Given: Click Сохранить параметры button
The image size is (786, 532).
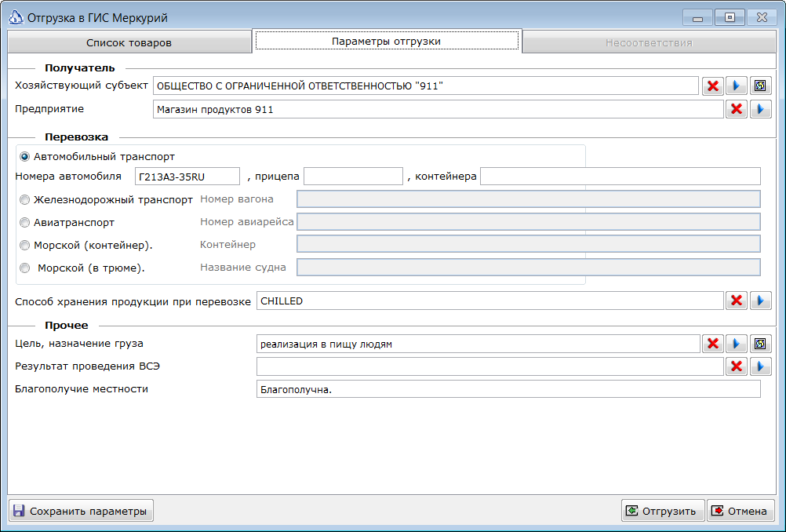Looking at the screenshot, I should pyautogui.click(x=82, y=511).
